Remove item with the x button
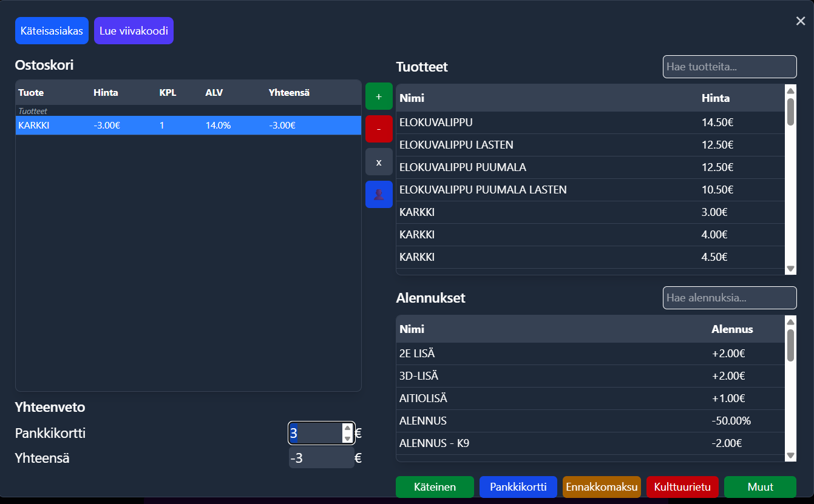The image size is (814, 504). [379, 162]
